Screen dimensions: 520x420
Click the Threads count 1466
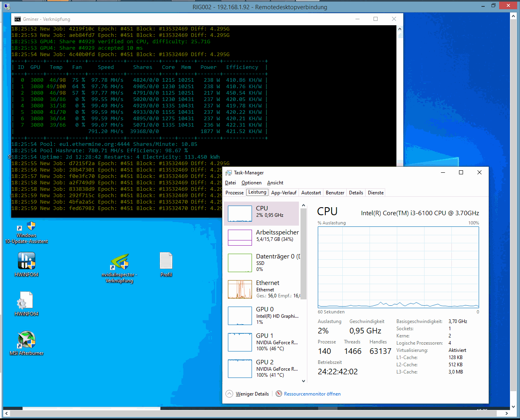click(x=353, y=351)
